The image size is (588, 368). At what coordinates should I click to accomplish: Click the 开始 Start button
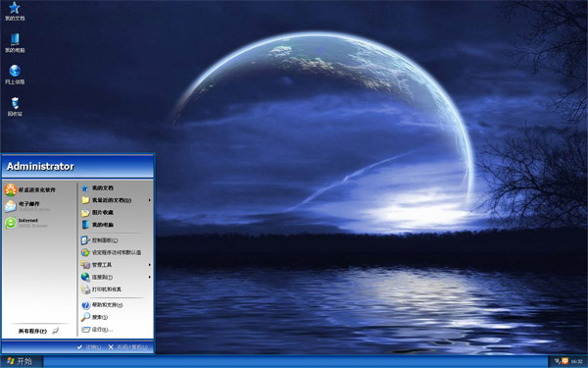pyautogui.click(x=22, y=361)
